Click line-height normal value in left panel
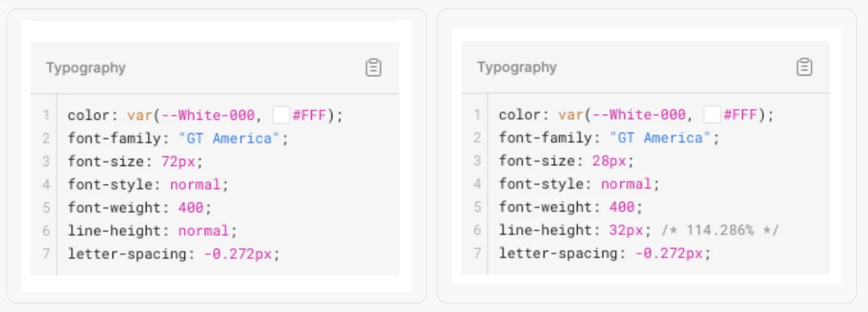868x312 pixels. pos(203,231)
